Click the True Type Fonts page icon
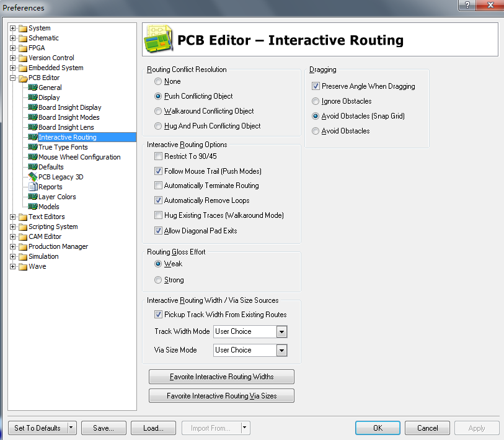The width and height of the screenshot is (504, 440). click(x=33, y=147)
